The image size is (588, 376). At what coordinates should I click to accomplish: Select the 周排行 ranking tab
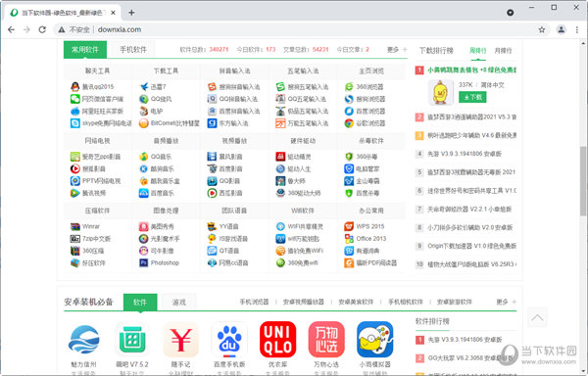click(478, 51)
